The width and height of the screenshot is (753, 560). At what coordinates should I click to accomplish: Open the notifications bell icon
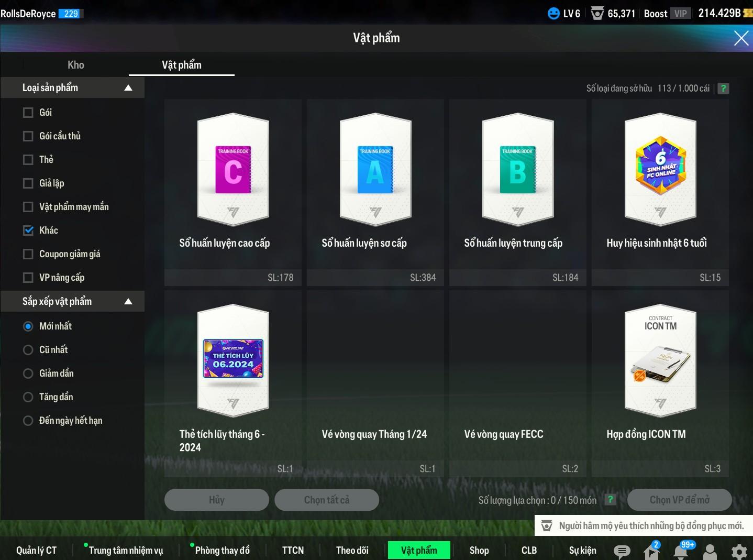pos(681,551)
